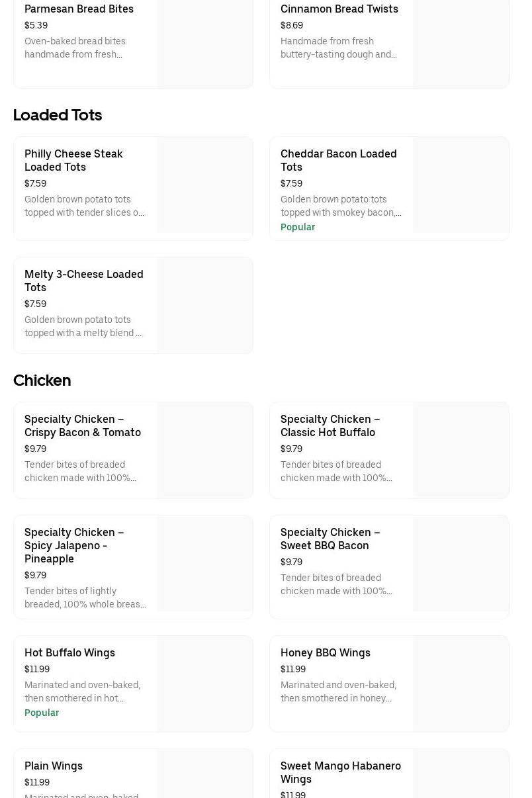Select Hot Buffalo Wings item
The height and width of the screenshot is (798, 532).
coord(69,652)
